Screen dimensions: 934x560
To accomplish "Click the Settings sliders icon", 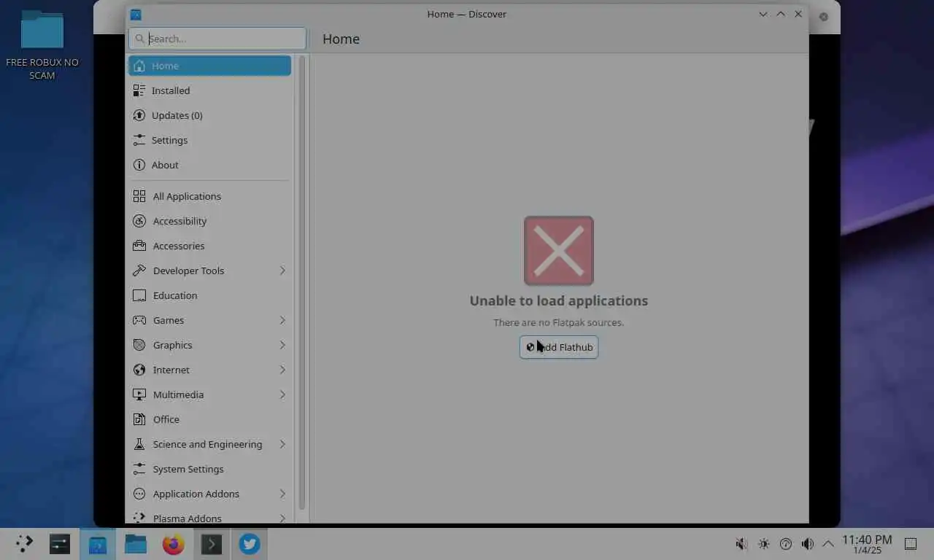I will tap(139, 140).
